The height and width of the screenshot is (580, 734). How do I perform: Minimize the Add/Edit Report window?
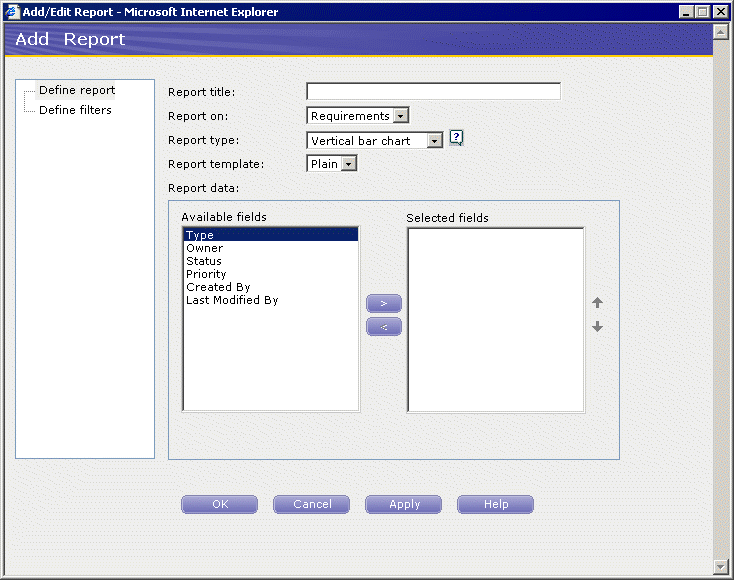pyautogui.click(x=686, y=12)
